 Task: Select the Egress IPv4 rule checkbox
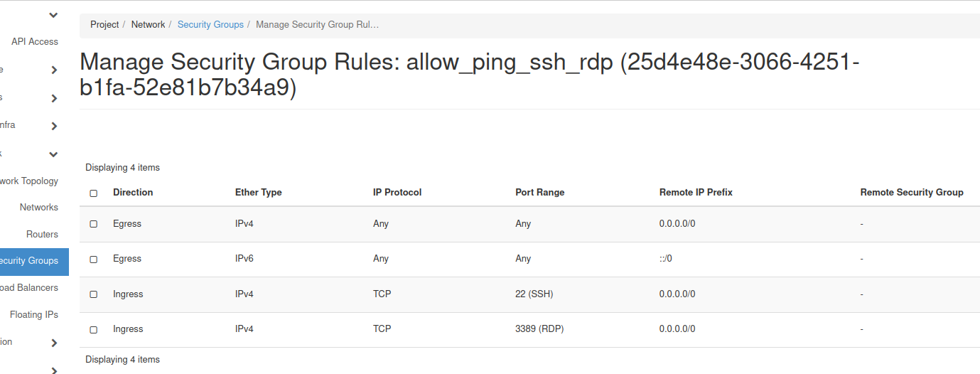[x=94, y=224]
